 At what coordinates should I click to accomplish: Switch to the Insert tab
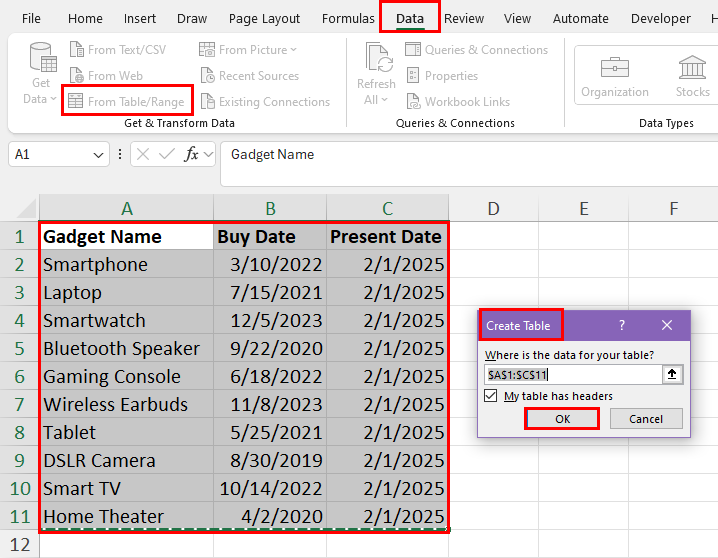(x=140, y=18)
